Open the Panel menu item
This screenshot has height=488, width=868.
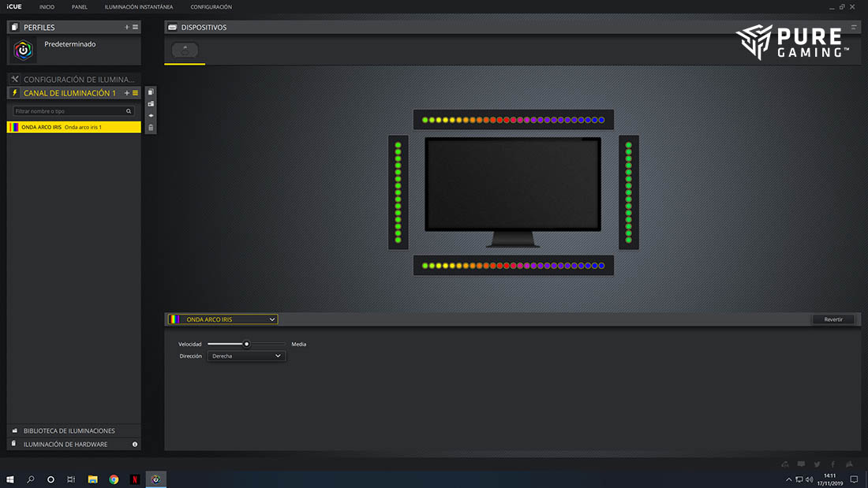click(80, 7)
